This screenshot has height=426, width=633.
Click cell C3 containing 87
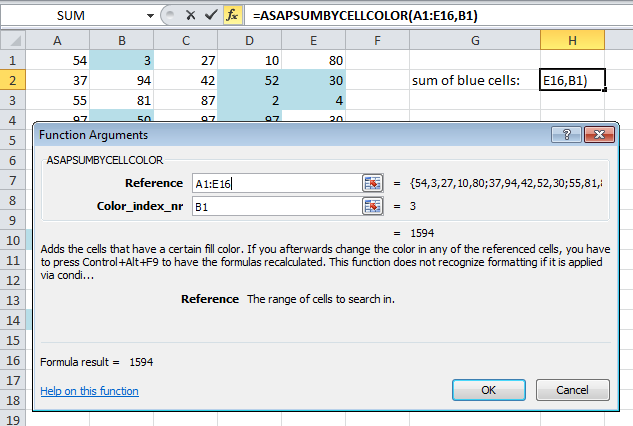tap(186, 100)
